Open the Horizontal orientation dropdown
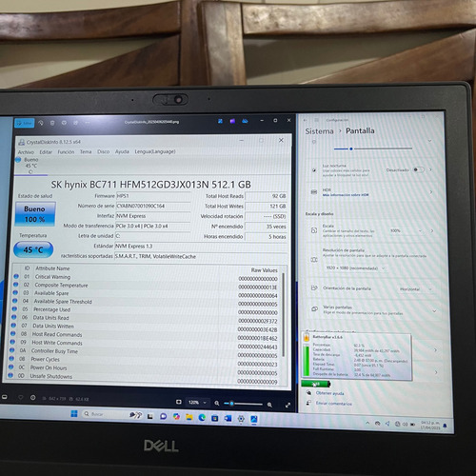 (x=416, y=289)
